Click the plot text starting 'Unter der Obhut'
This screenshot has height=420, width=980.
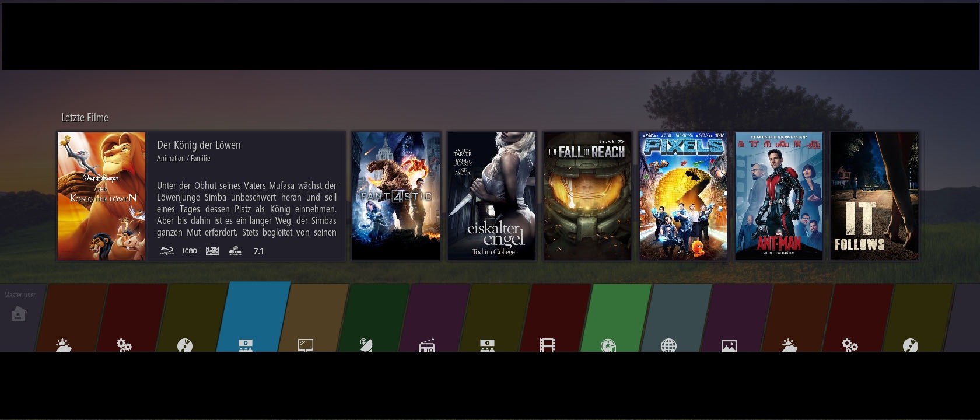[x=246, y=209]
